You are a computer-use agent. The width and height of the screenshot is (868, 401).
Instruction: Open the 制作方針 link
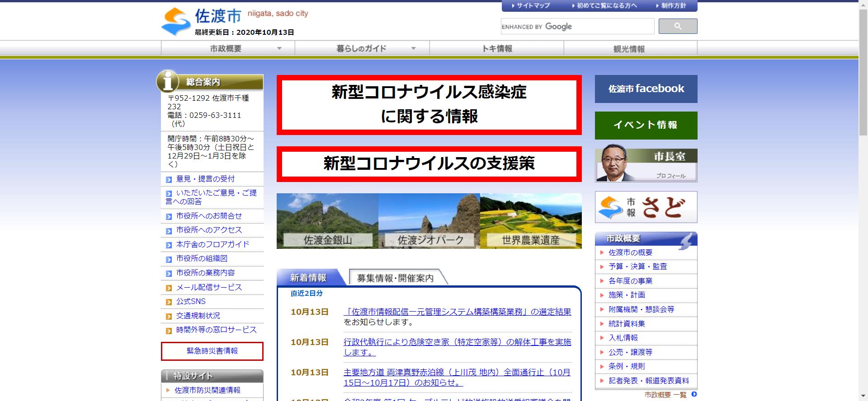671,6
